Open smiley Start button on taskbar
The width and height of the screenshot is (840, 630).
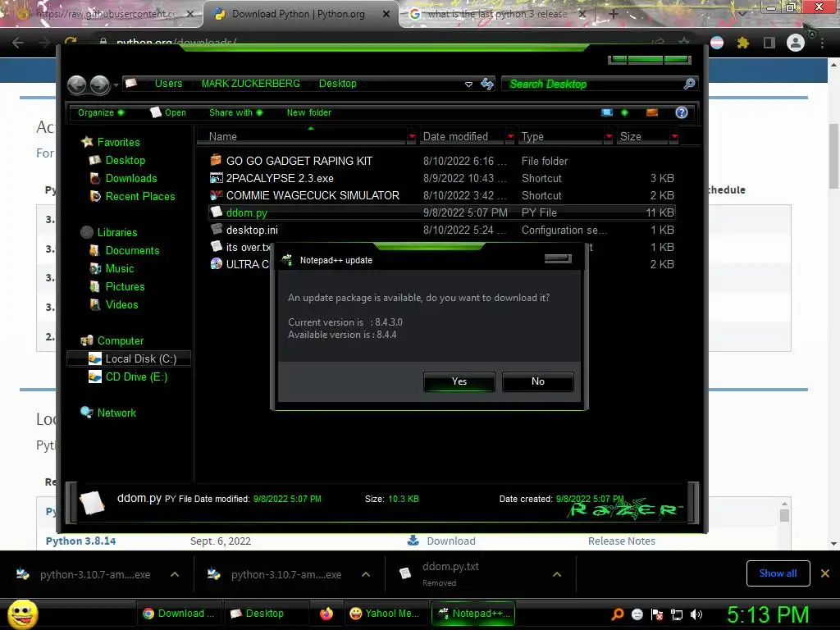point(22,614)
